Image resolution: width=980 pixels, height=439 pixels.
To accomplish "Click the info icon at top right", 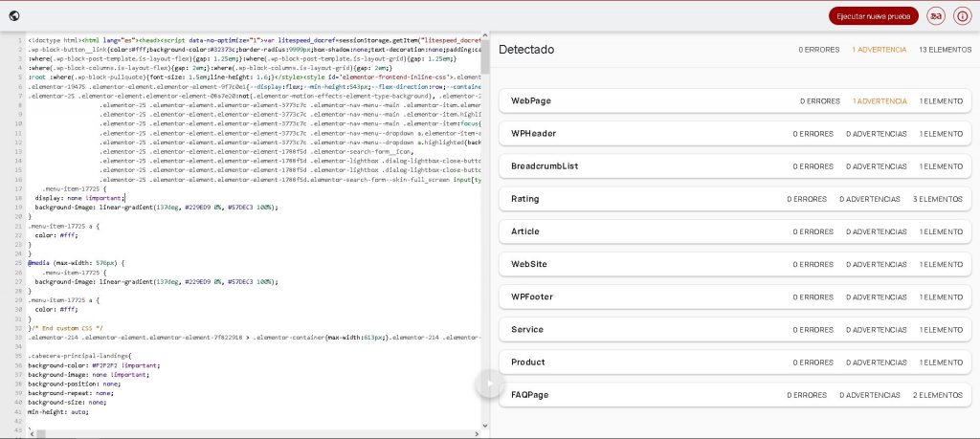I will tap(961, 16).
